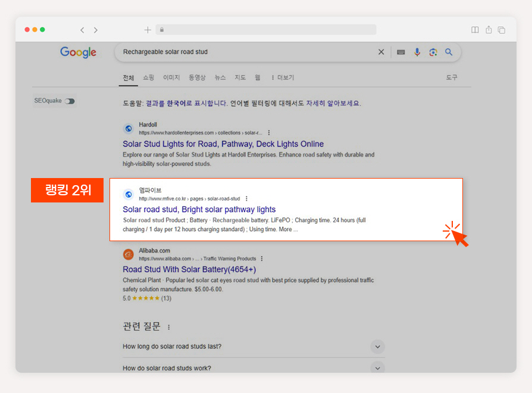Click the Alibaba 5.0 star rating
Image resolution: width=532 pixels, height=393 pixels.
coord(147,298)
